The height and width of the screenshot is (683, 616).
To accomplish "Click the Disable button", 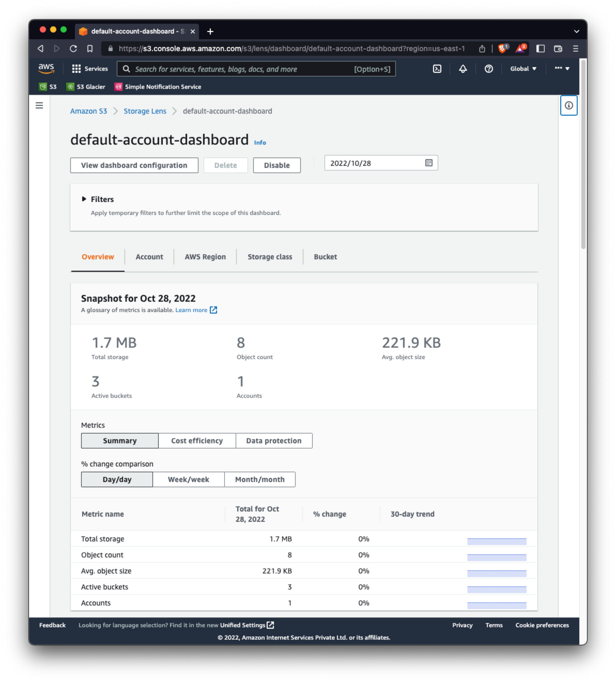I will [277, 165].
